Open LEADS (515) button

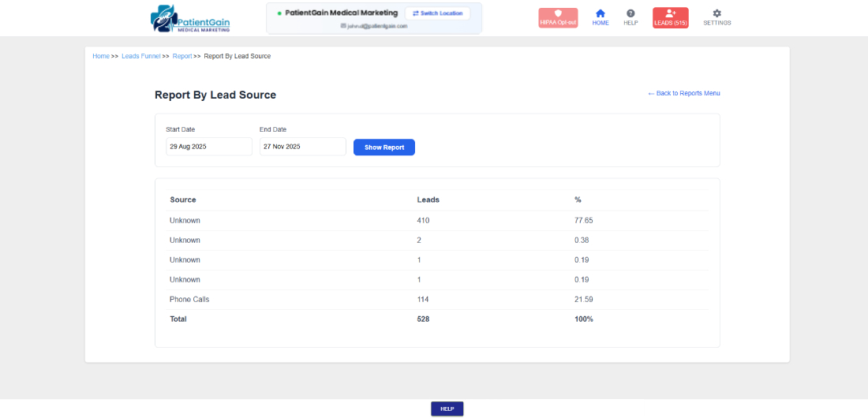671,17
